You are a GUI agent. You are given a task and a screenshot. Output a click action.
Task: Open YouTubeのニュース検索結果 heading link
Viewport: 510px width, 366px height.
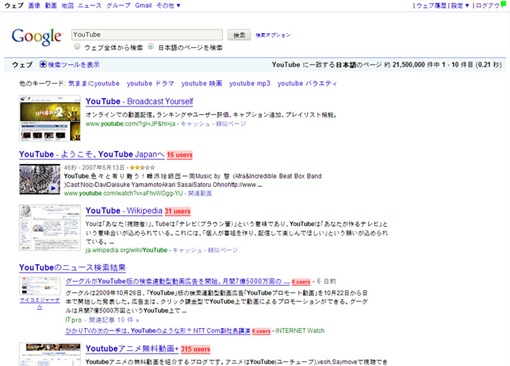point(72,267)
